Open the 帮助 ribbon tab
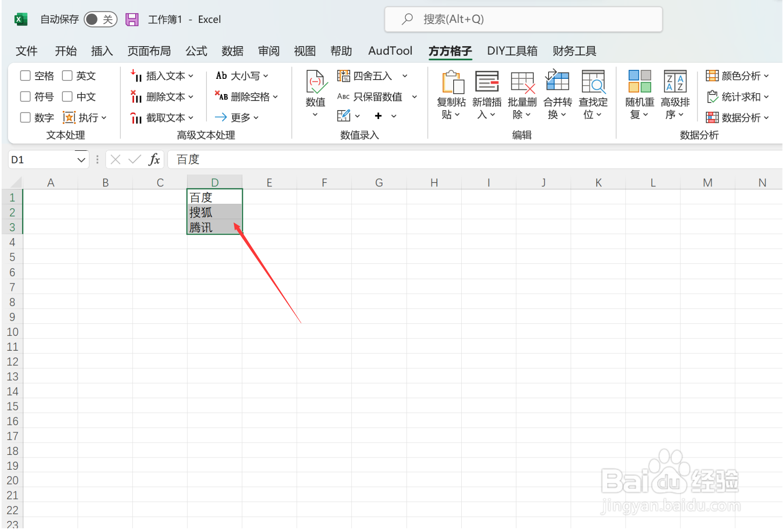This screenshot has width=783, height=532. tap(341, 51)
